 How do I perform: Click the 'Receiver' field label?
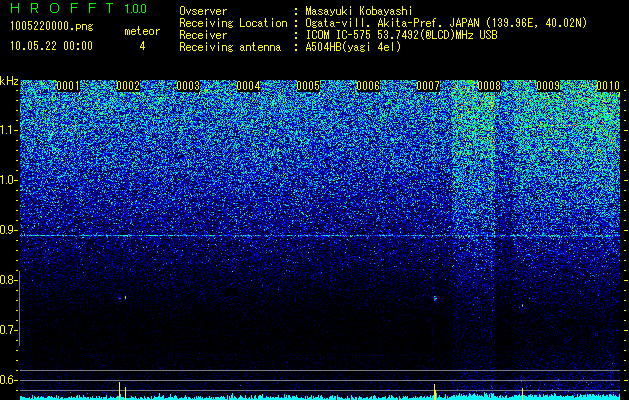click(x=203, y=35)
